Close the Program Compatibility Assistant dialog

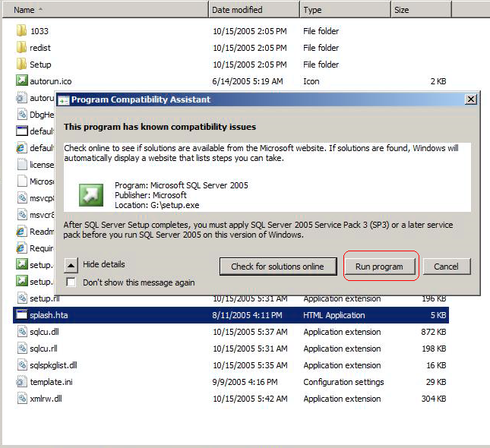(x=471, y=99)
